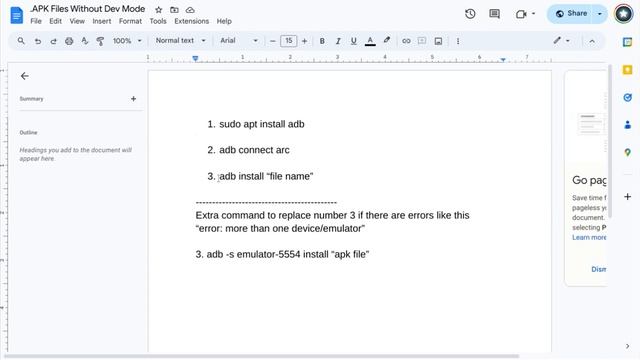Open the text color picker
640x360 pixels.
[x=370, y=41]
